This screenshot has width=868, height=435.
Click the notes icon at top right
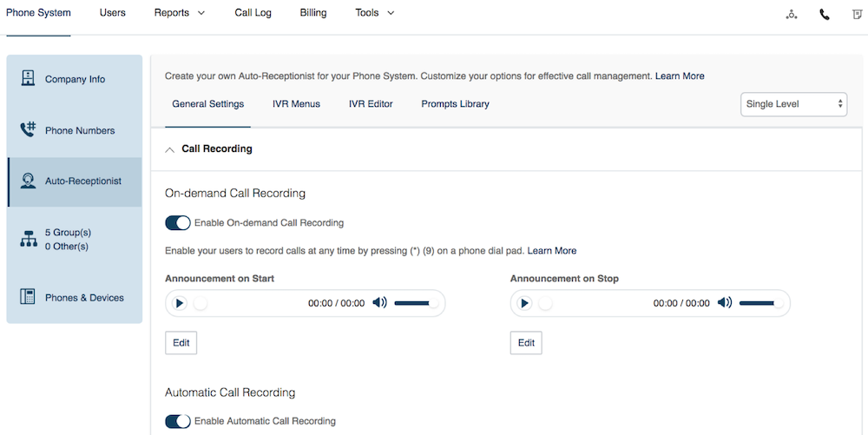(857, 15)
